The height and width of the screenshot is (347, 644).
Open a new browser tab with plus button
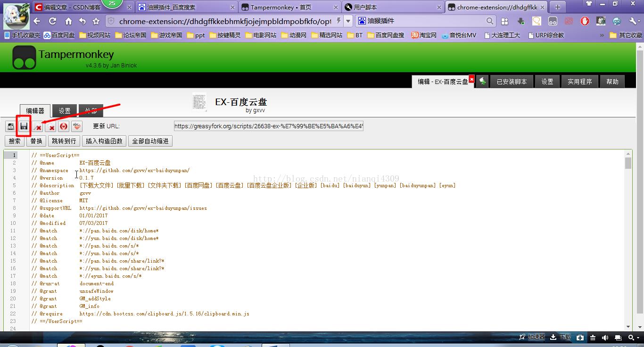click(x=558, y=7)
